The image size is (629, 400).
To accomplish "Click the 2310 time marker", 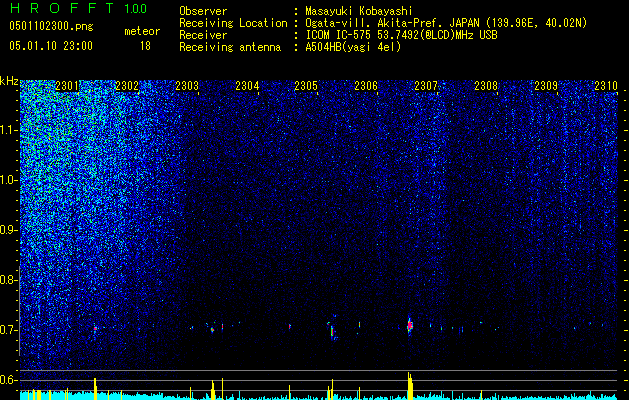I will 606,86.
